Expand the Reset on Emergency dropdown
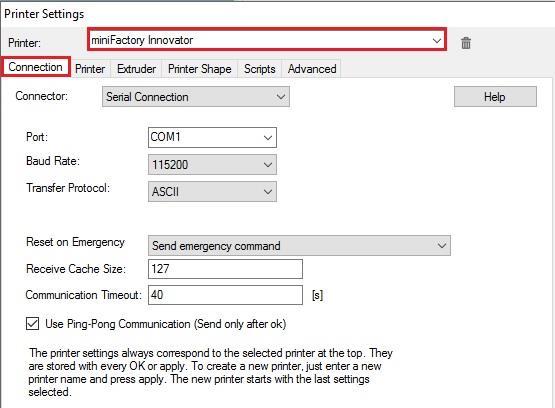 tap(299, 246)
